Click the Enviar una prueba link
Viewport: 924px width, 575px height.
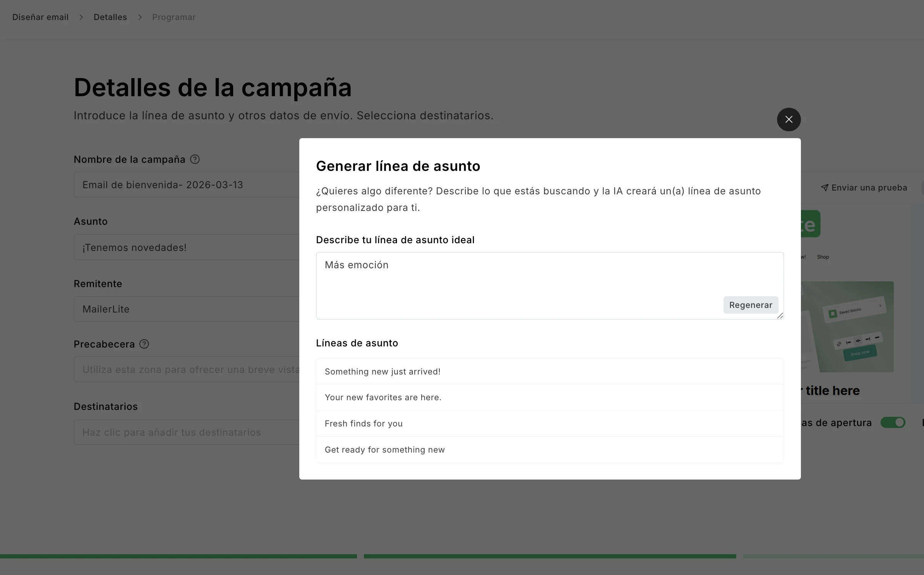pos(869,188)
